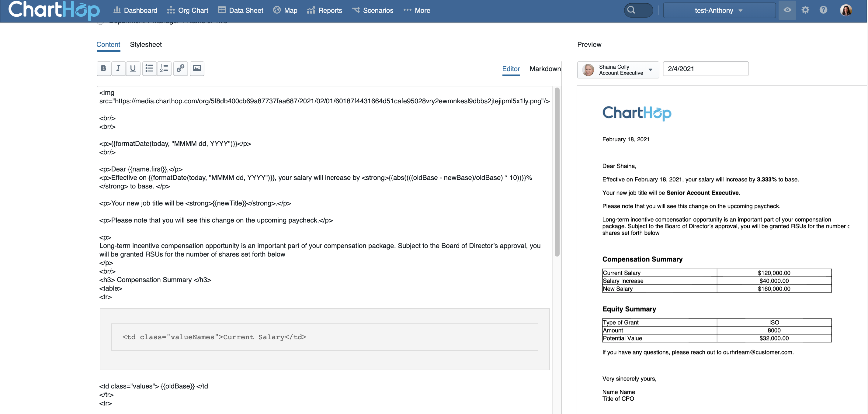Apply underline formatting

point(133,68)
